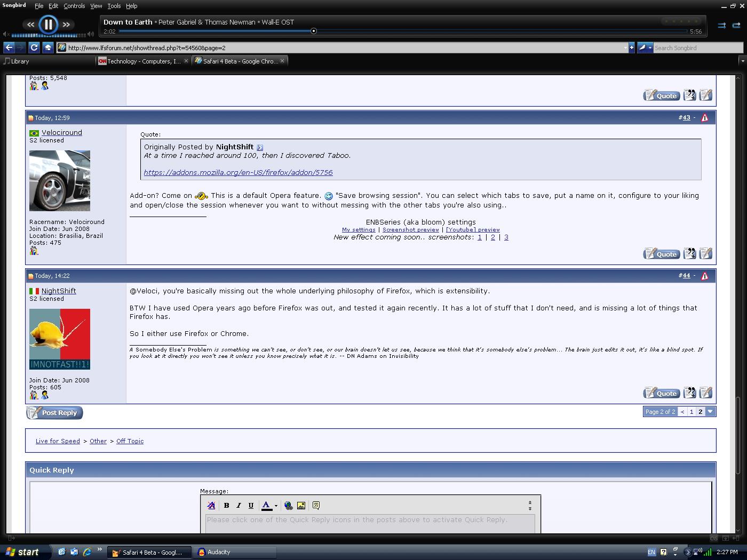The image size is (747, 560).
Task: Open Velociround's My settings link
Action: (x=359, y=230)
